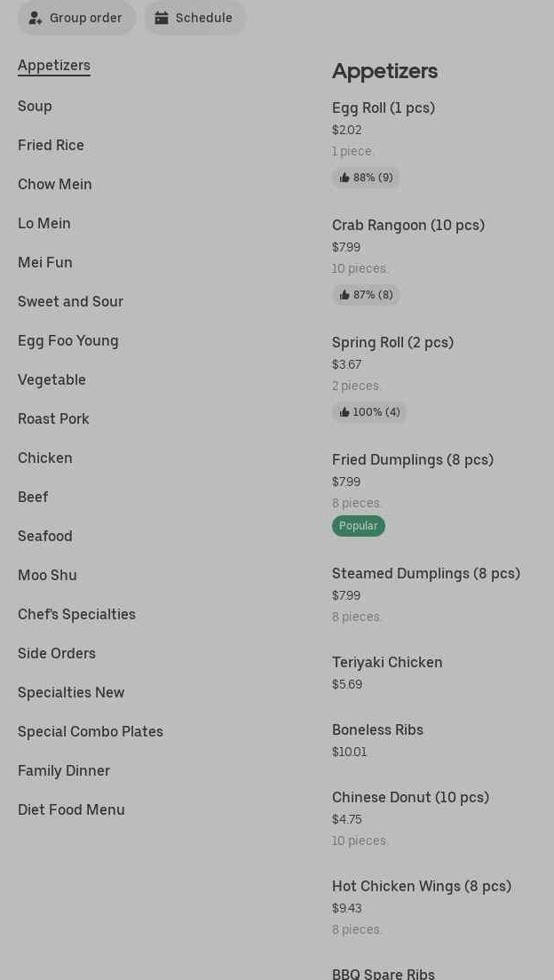Viewport: 554px width, 980px height.
Task: Open the Family Dinner category
Action: click(64, 770)
